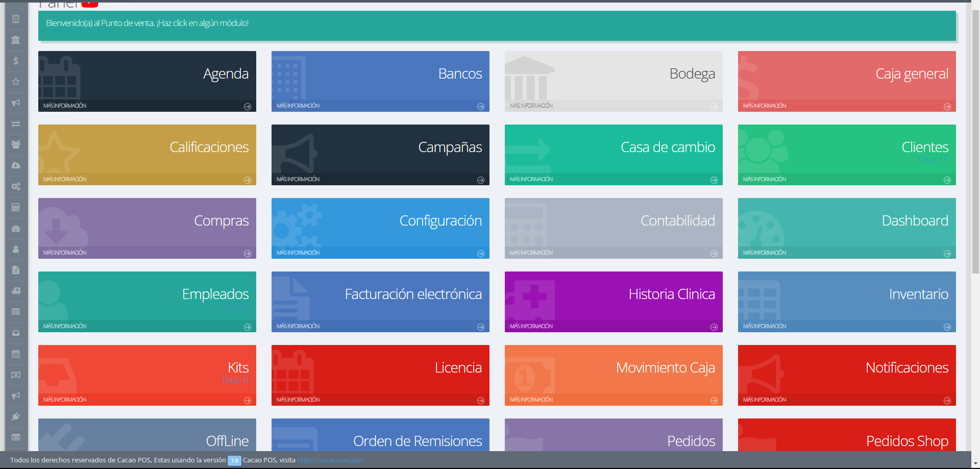Open the dashboard gauge sidebar icon

tap(16, 229)
